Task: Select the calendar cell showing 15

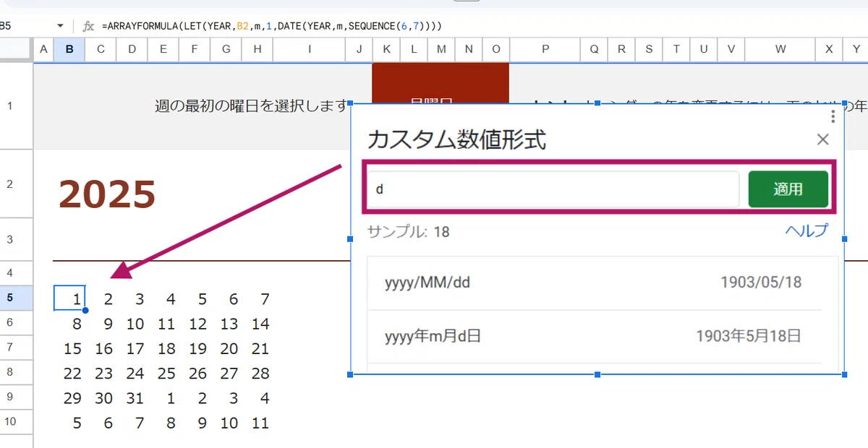Action: coord(70,348)
